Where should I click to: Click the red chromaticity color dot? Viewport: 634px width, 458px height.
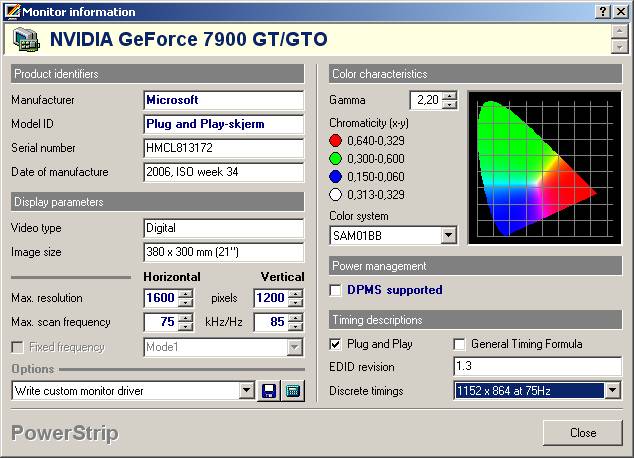coord(335,141)
